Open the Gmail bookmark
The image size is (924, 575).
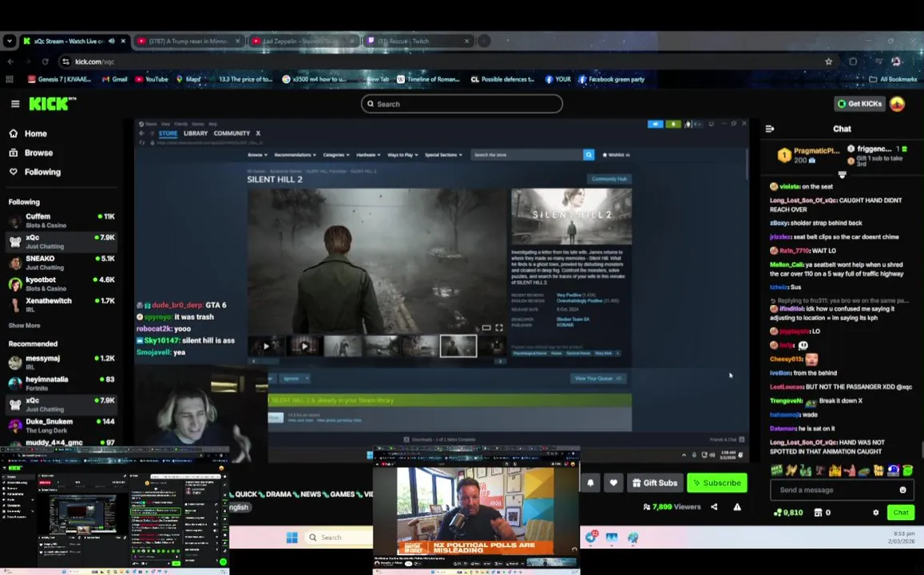tap(115, 79)
